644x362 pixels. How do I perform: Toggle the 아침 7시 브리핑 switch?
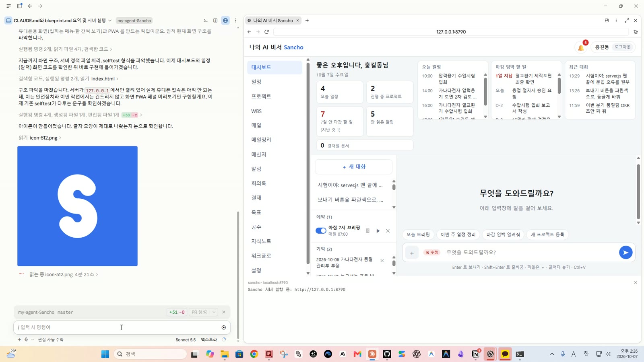321,230
